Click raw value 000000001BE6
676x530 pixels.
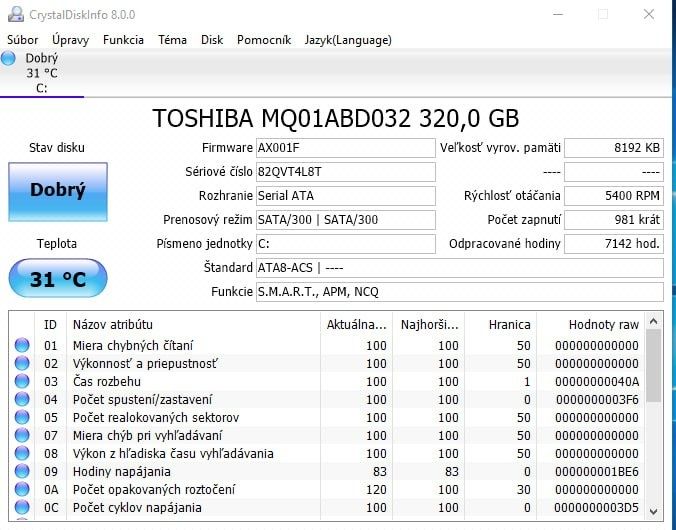pos(597,471)
